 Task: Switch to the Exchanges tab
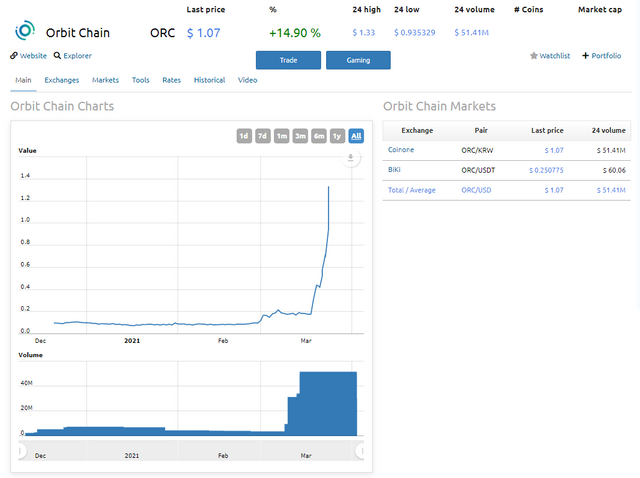62,80
